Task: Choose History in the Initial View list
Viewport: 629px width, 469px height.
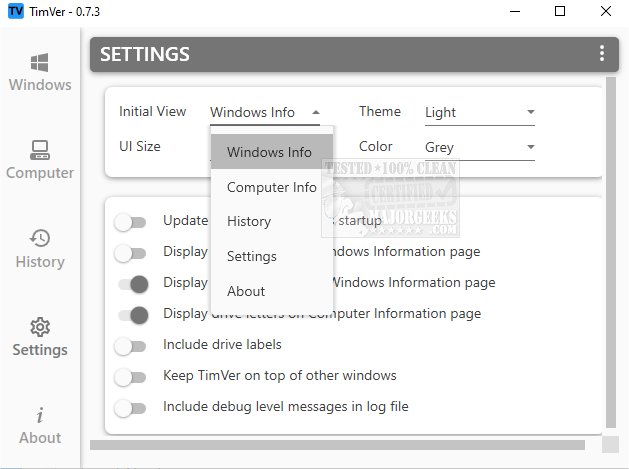Action: coord(249,221)
